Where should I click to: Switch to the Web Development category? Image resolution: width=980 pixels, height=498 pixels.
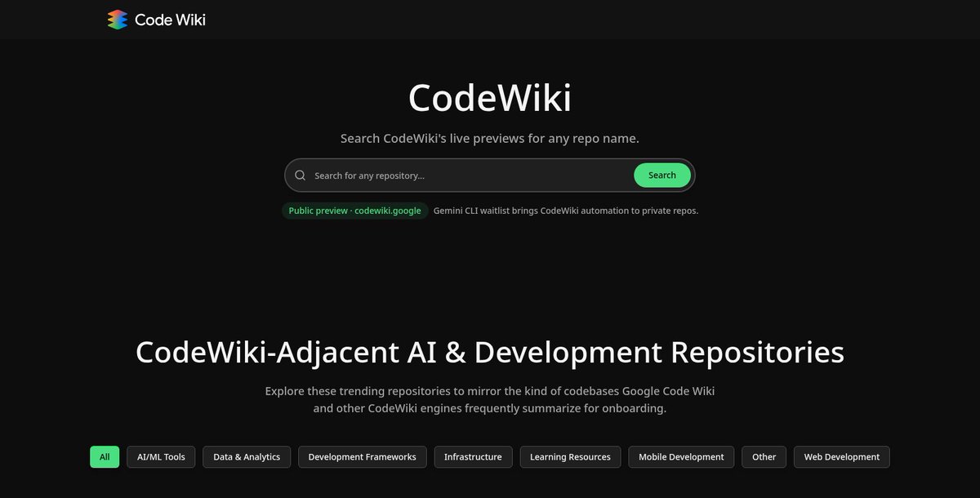click(841, 456)
